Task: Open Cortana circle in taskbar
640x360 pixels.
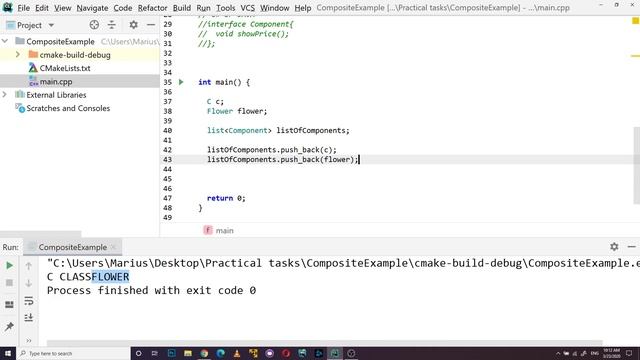Action: point(138,353)
